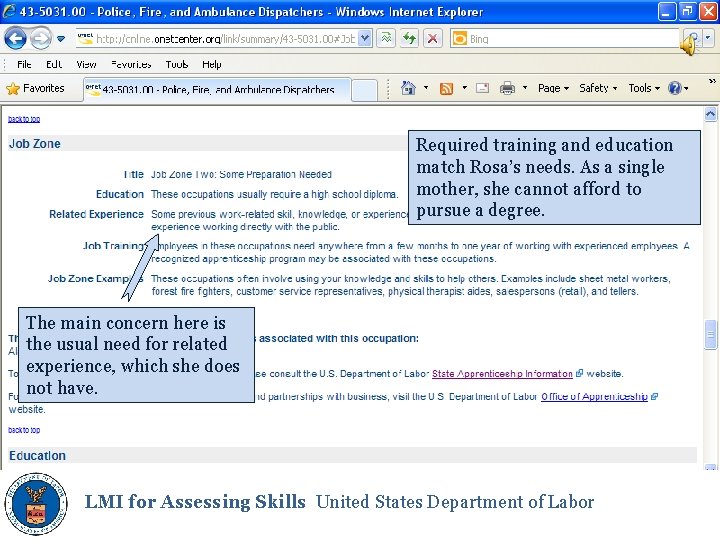The width and height of the screenshot is (720, 540).
Task: Click the Home icon
Action: tap(408, 88)
